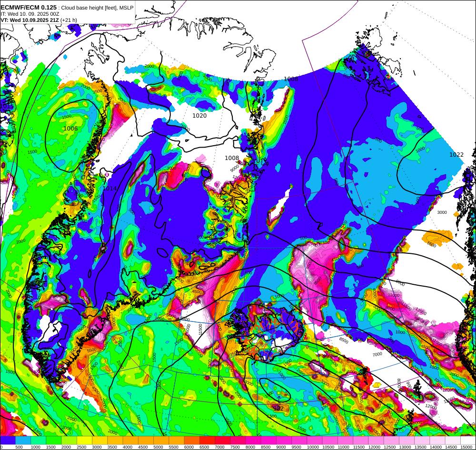Image resolution: width=476 pixels, height=450 pixels.
Task: Click the 1020 pressure label on the map
Action: [x=199, y=115]
